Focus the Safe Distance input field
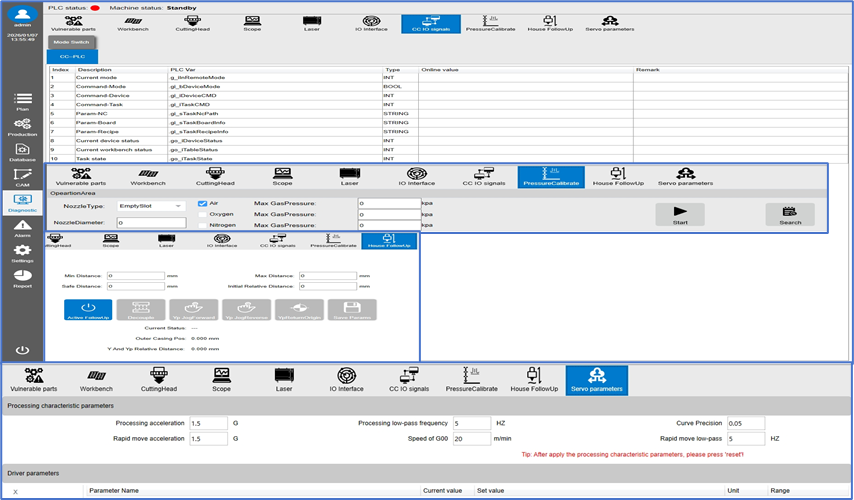 [x=136, y=286]
